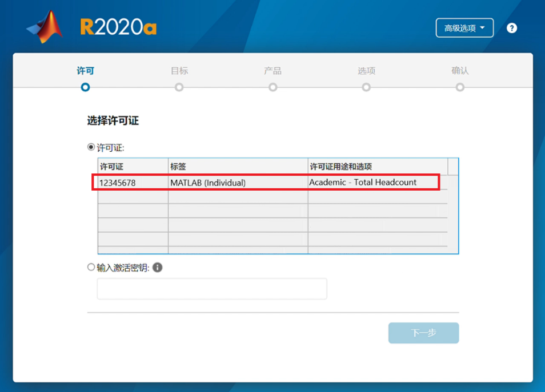This screenshot has height=392, width=545.
Task: Click the 选择许可证 heading
Action: coord(113,120)
